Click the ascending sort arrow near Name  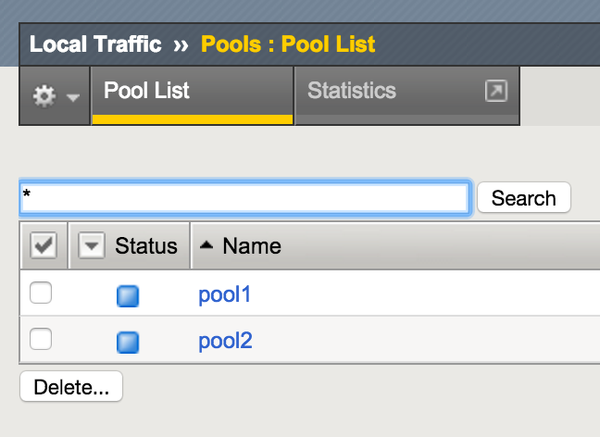coord(207,246)
